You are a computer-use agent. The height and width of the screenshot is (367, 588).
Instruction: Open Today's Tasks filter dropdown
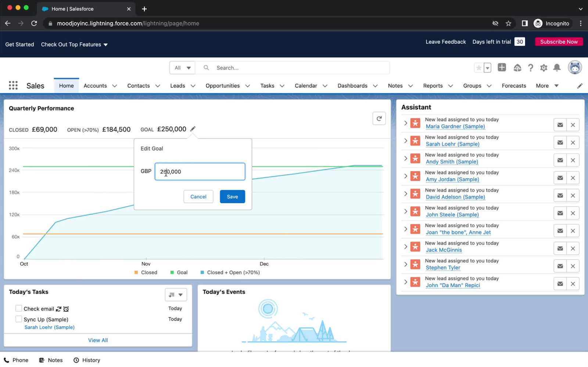tap(176, 295)
